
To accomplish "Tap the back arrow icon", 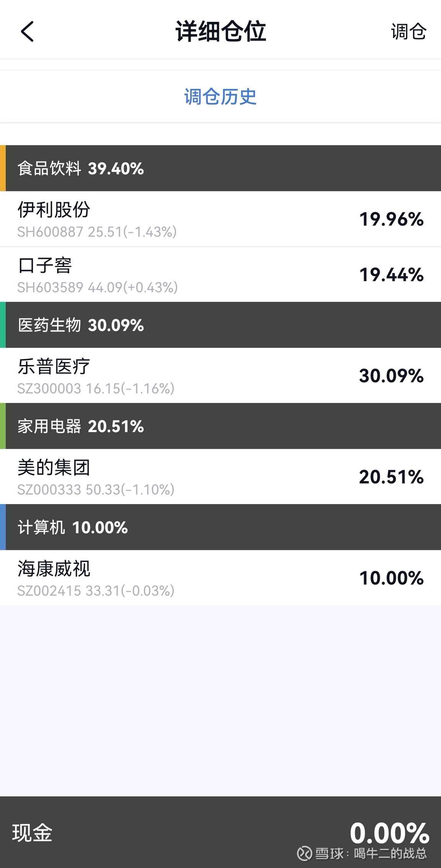I will point(27,31).
